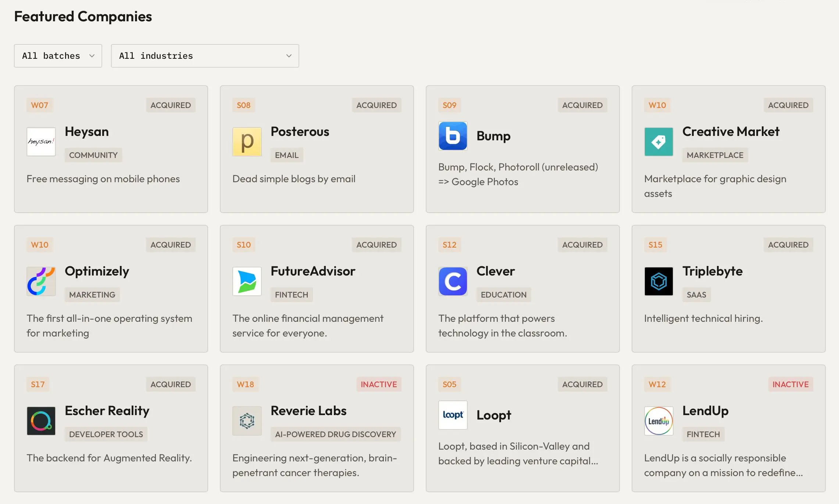Click the Featured Companies heading
Screen dimensions: 839x504
[x=83, y=17]
